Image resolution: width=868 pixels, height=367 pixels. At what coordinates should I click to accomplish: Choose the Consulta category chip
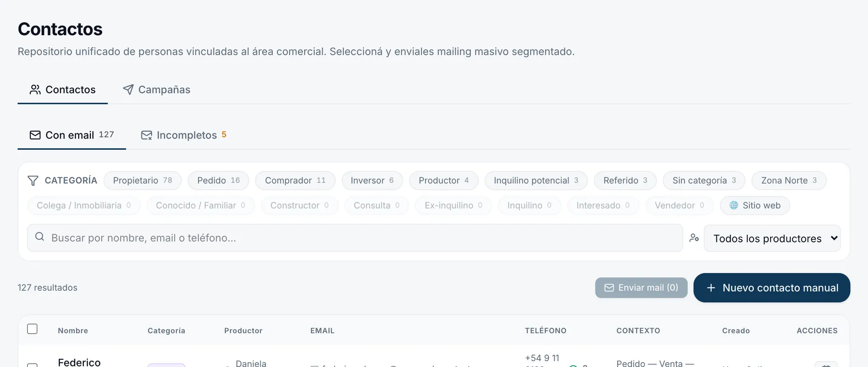(x=377, y=206)
